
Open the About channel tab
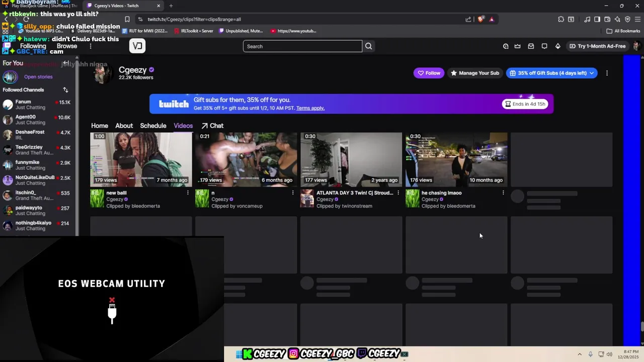tap(124, 126)
